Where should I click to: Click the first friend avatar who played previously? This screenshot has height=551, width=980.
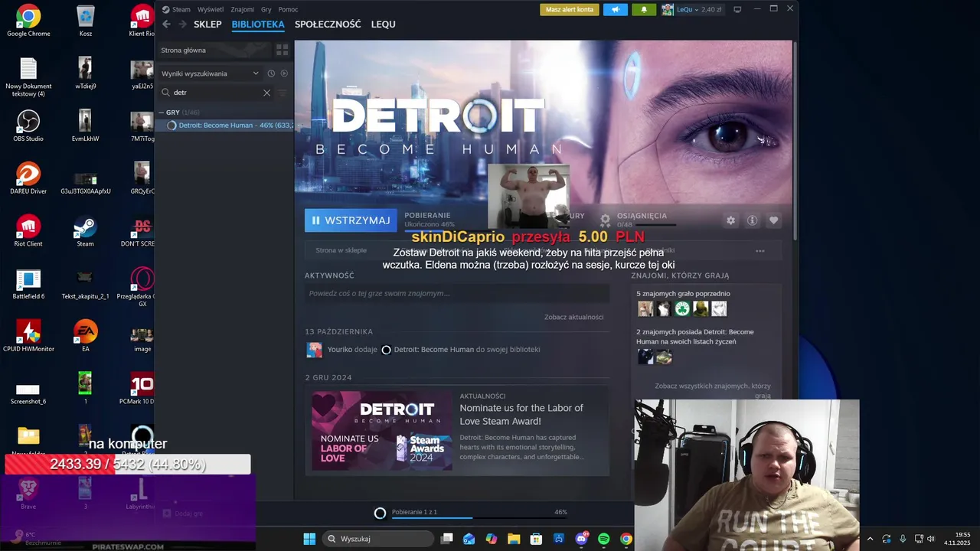click(x=645, y=309)
